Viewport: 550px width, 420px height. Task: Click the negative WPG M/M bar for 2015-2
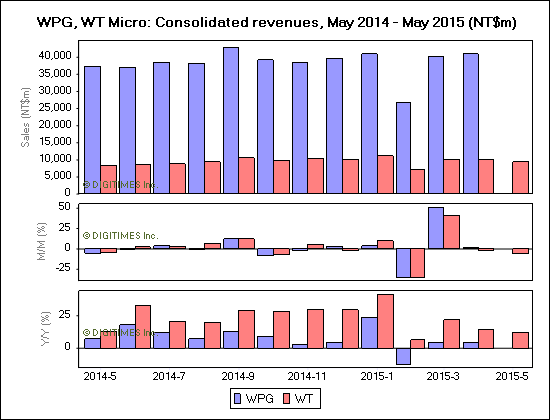tap(403, 263)
